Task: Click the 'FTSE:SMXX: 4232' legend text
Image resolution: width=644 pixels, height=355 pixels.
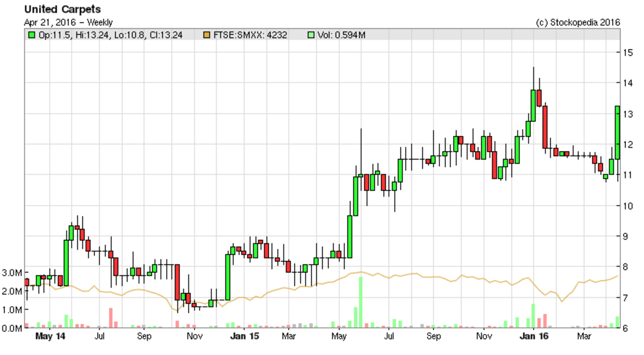Action: click(x=250, y=35)
